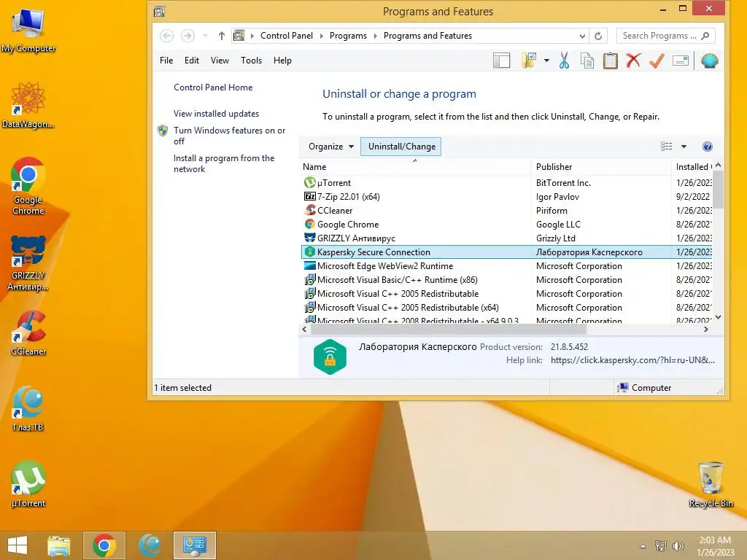This screenshot has width=747, height=560.
Task: Sort by the Publisher column header
Action: coord(601,167)
